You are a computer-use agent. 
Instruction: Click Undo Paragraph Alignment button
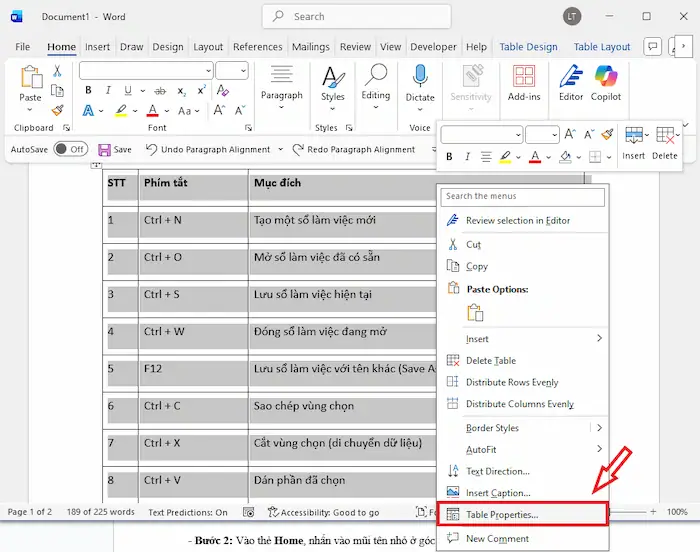pyautogui.click(x=208, y=149)
